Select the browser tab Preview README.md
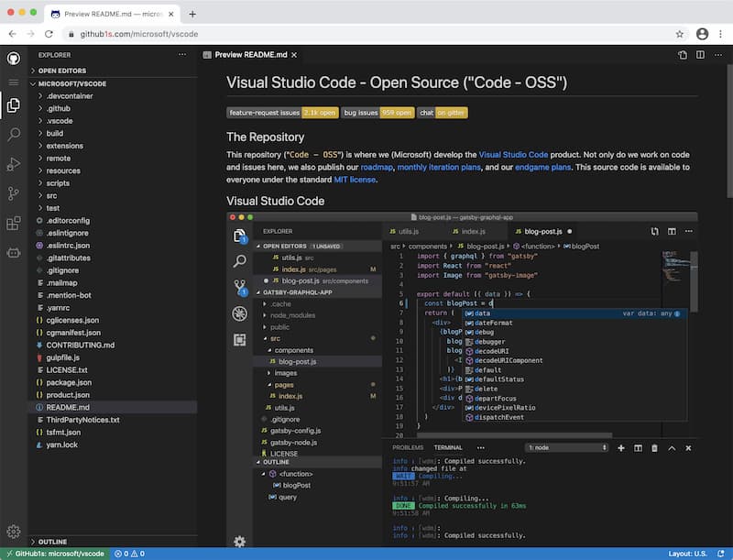 [112, 14]
